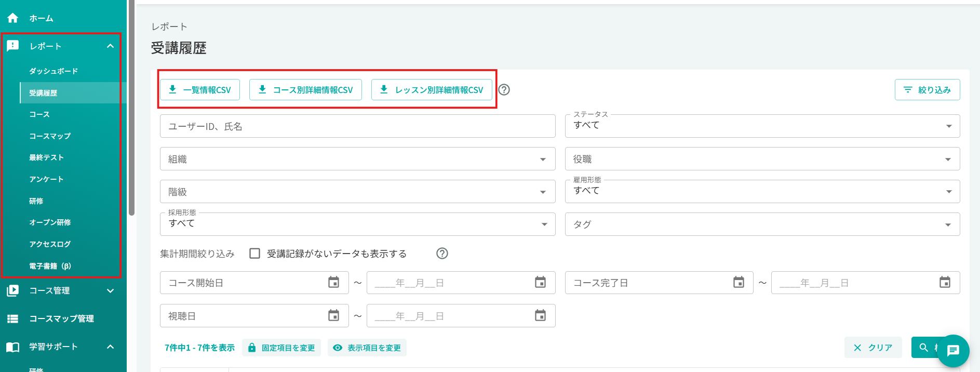Viewport: 980px width, 372px height.
Task: Click 表示項目を変更 button
Action: [x=367, y=348]
